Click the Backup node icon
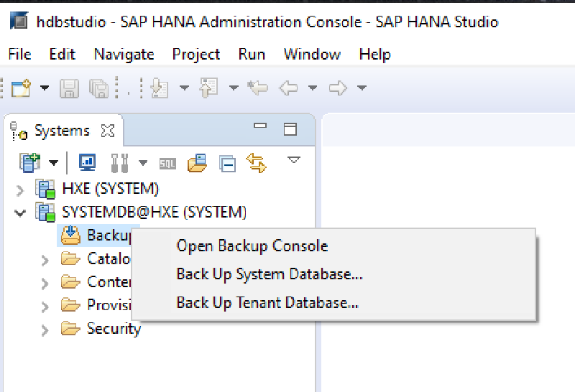The width and height of the screenshot is (575, 392). [70, 235]
